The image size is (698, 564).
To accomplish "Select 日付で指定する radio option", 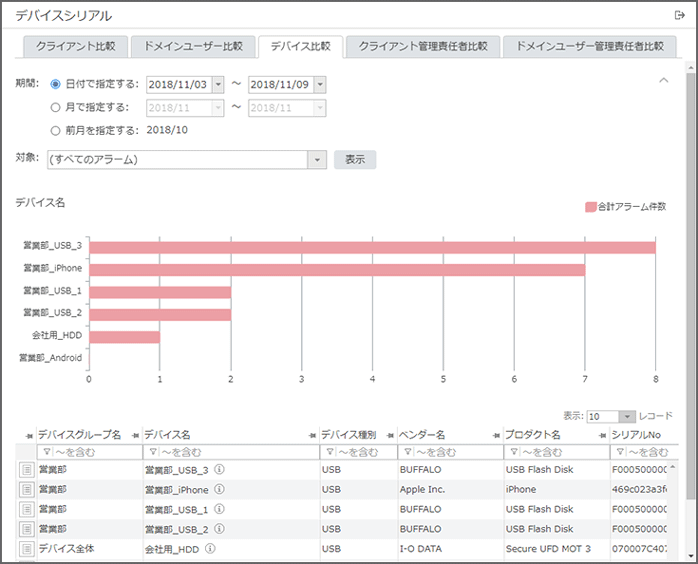I will coord(55,84).
